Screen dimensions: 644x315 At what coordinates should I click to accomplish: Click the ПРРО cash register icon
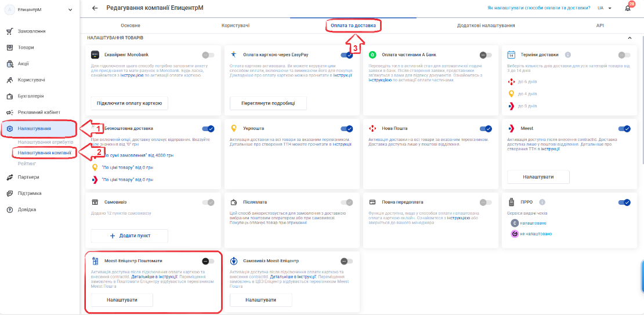[511, 202]
